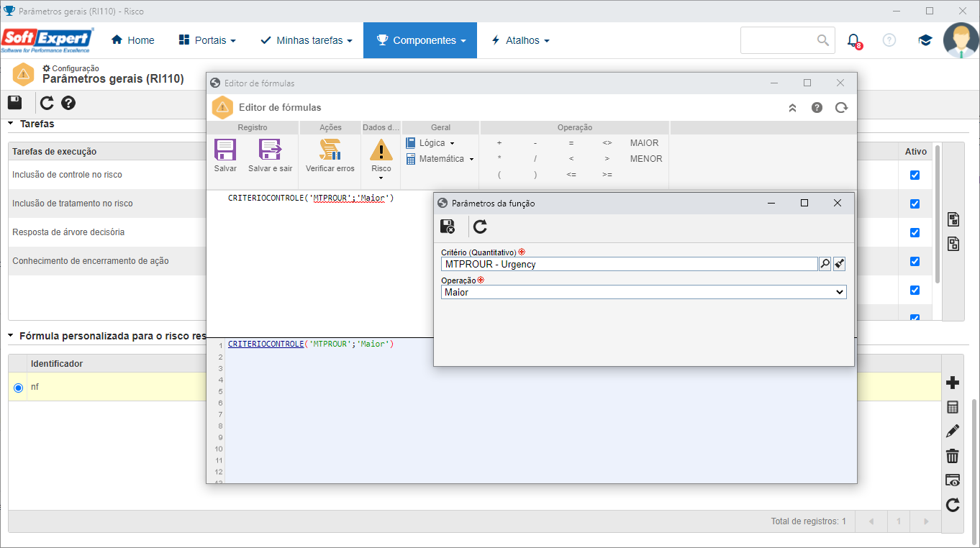Click refresh icon in Parâmetros gerais toolbar
This screenshot has width=980, height=548.
(47, 103)
